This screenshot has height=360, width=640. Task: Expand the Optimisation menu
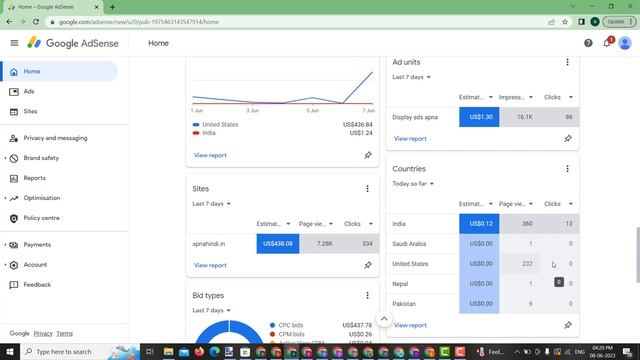tap(42, 198)
